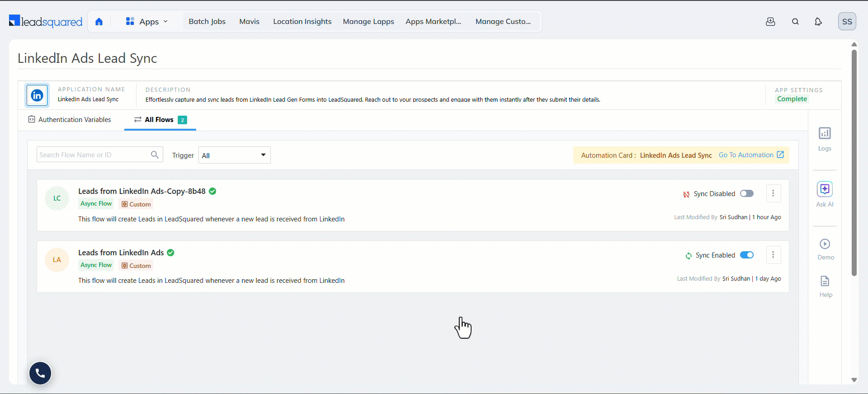Switch to All Flows tab

160,120
